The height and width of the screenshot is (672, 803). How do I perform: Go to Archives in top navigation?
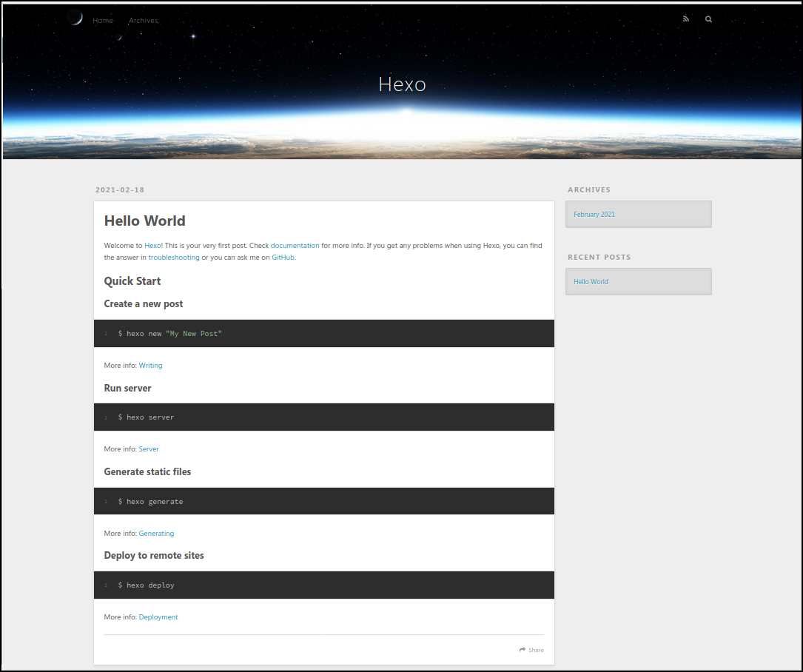144,21
